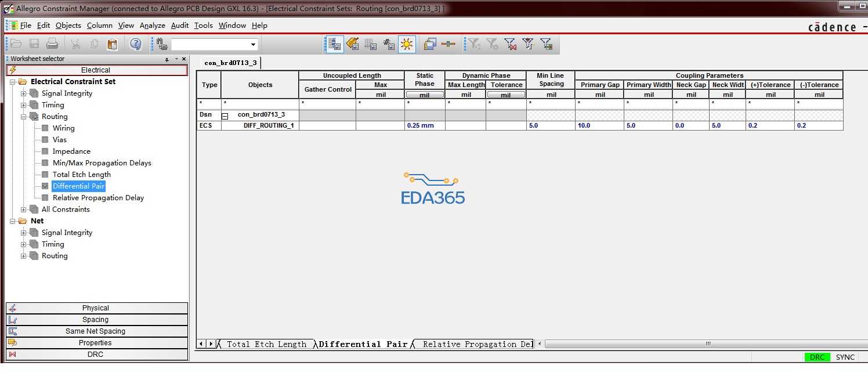Click the Differential Pair worksheet grid icon
This screenshot has width=868, height=376.
tap(45, 186)
